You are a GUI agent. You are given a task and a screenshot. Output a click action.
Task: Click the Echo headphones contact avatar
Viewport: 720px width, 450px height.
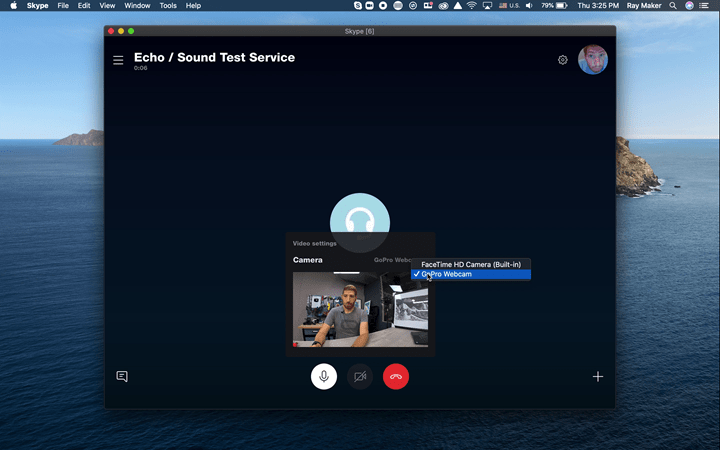point(360,222)
